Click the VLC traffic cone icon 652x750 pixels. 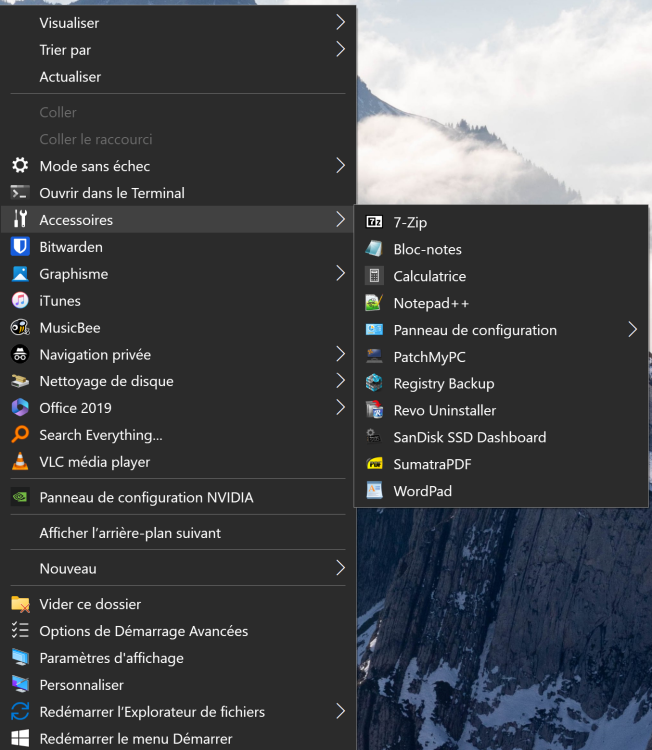[20, 461]
